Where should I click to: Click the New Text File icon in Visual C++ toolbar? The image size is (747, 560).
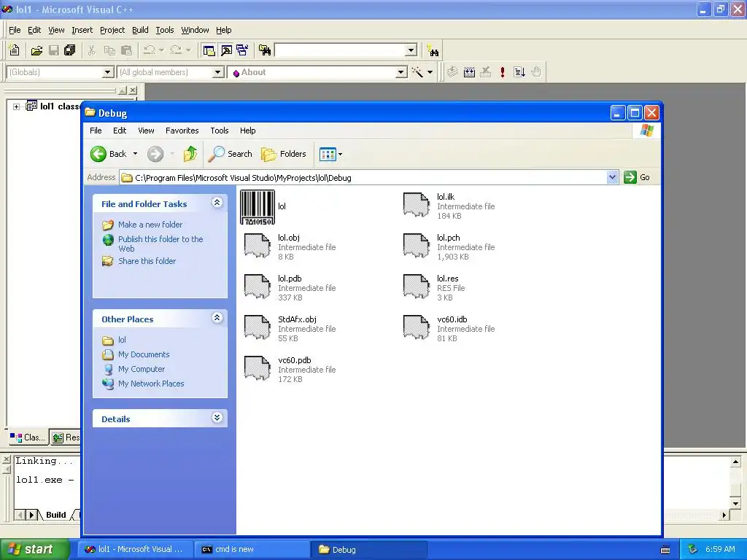(x=15, y=50)
